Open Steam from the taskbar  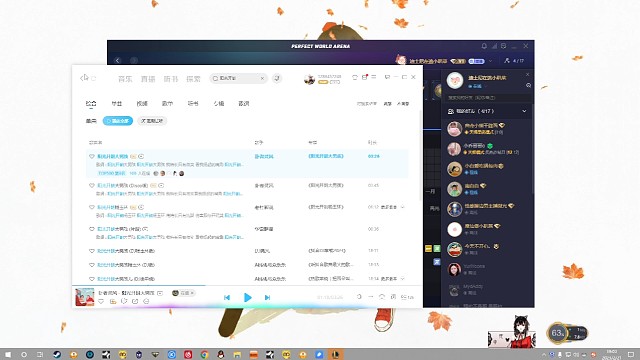pos(57,354)
